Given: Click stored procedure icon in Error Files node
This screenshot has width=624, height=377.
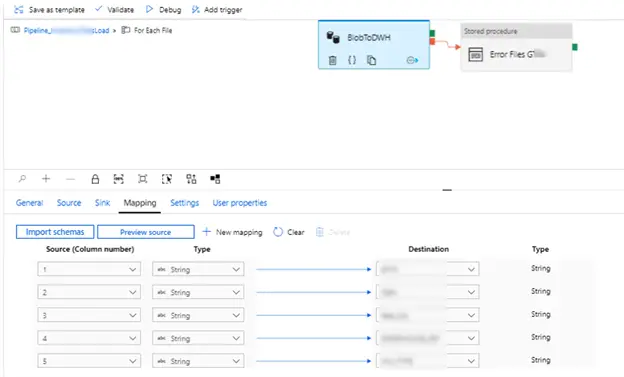Looking at the screenshot, I should (x=476, y=54).
